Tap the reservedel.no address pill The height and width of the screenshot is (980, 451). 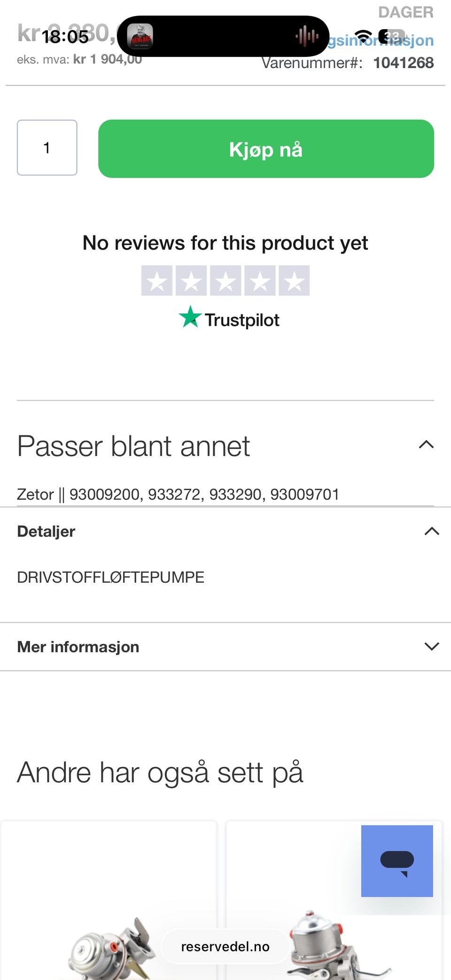click(x=225, y=946)
